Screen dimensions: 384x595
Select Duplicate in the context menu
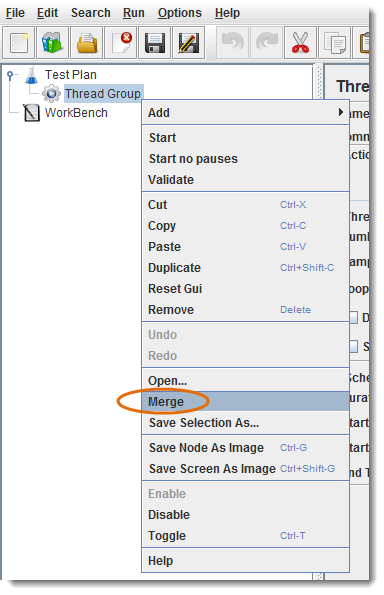click(x=246, y=268)
